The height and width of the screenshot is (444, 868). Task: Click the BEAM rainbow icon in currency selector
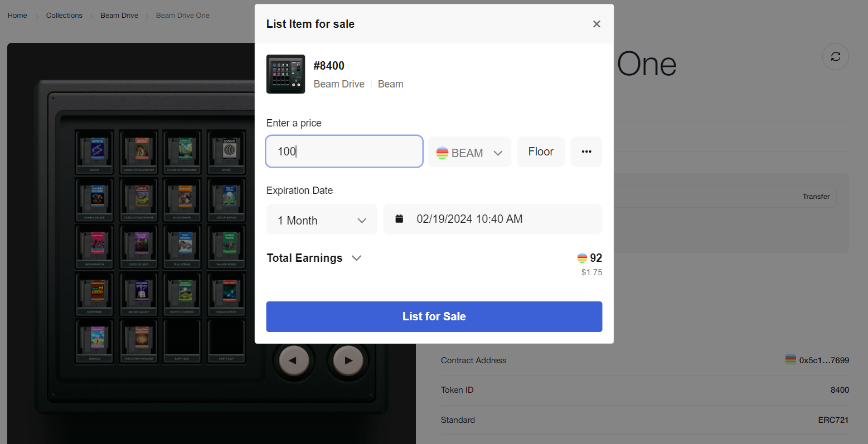443,153
